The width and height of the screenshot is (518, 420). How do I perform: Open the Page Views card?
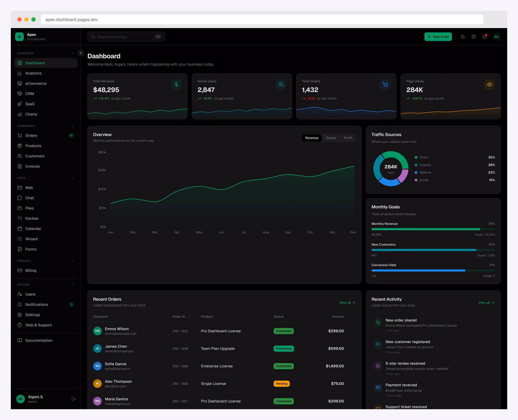[451, 96]
